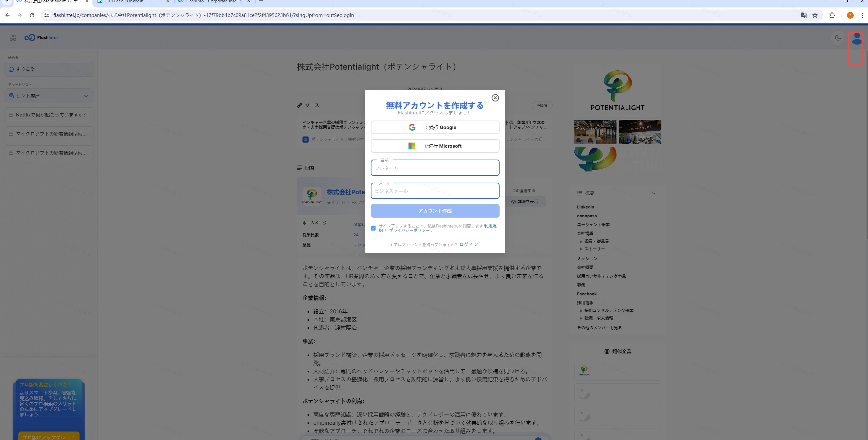Submit the アカウント作成 button
The height and width of the screenshot is (440, 868).
point(435,211)
